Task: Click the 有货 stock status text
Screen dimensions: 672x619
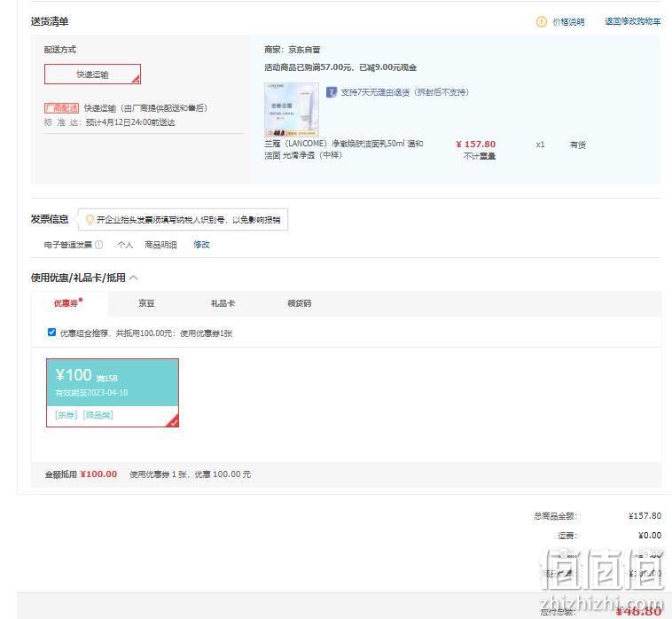Action: [x=577, y=145]
